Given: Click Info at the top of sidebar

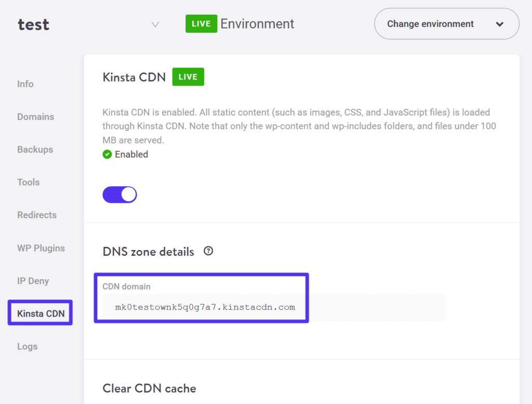Looking at the screenshot, I should 25,84.
